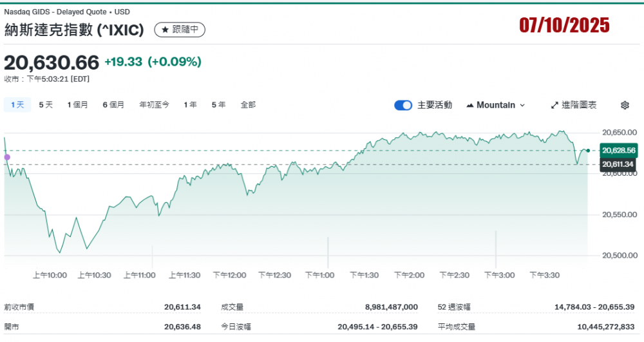This screenshot has width=644, height=342.
Task: Click the dark 20,611.34 previous close label
Action: tap(618, 164)
